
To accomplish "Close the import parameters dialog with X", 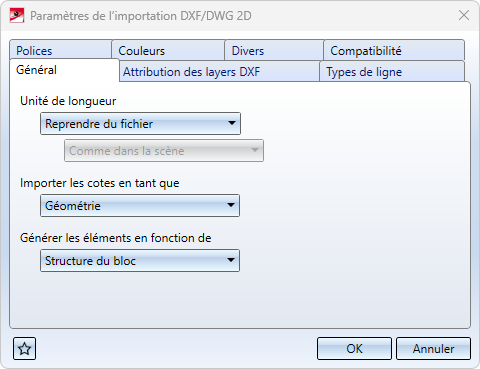I will [x=464, y=15].
